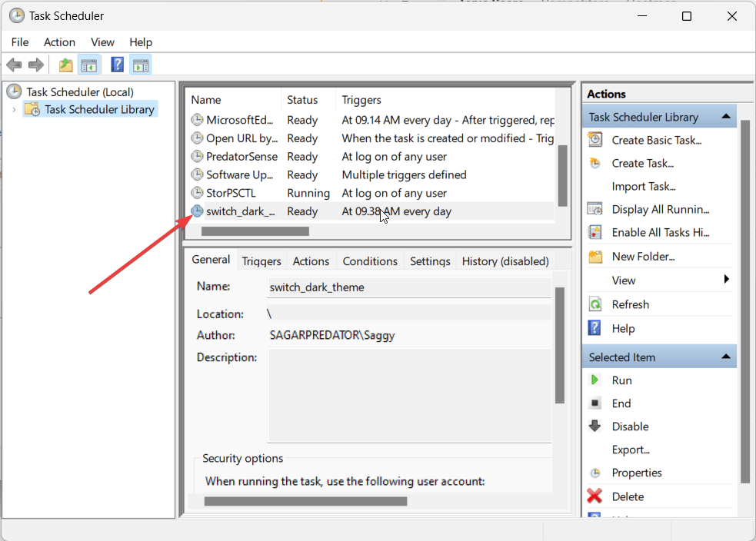The image size is (756, 541).
Task: Click the red Delete X icon
Action: [x=595, y=496]
